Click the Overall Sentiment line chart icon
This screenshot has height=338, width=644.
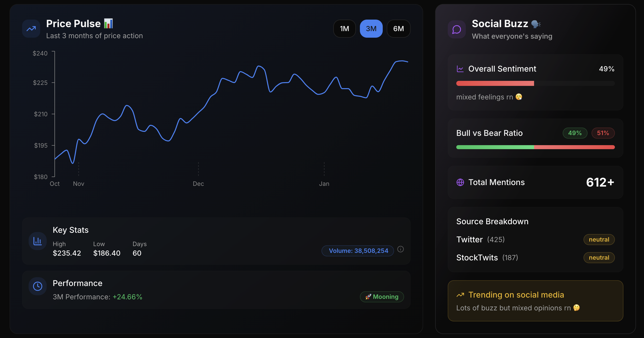tap(460, 69)
